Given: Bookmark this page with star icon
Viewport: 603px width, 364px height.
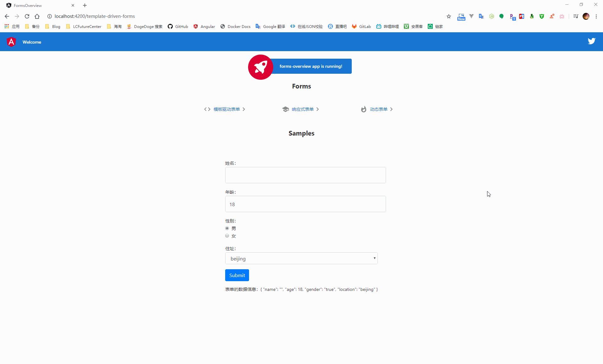Looking at the screenshot, I should pos(449,16).
